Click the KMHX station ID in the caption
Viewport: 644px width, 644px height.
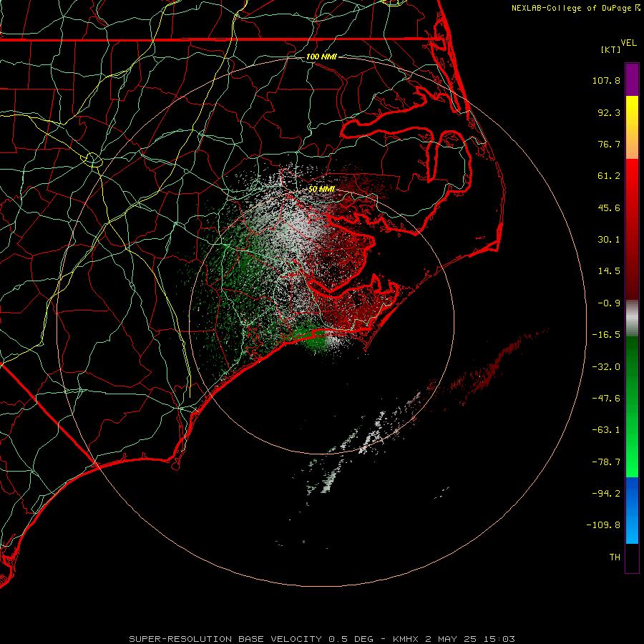click(406, 639)
